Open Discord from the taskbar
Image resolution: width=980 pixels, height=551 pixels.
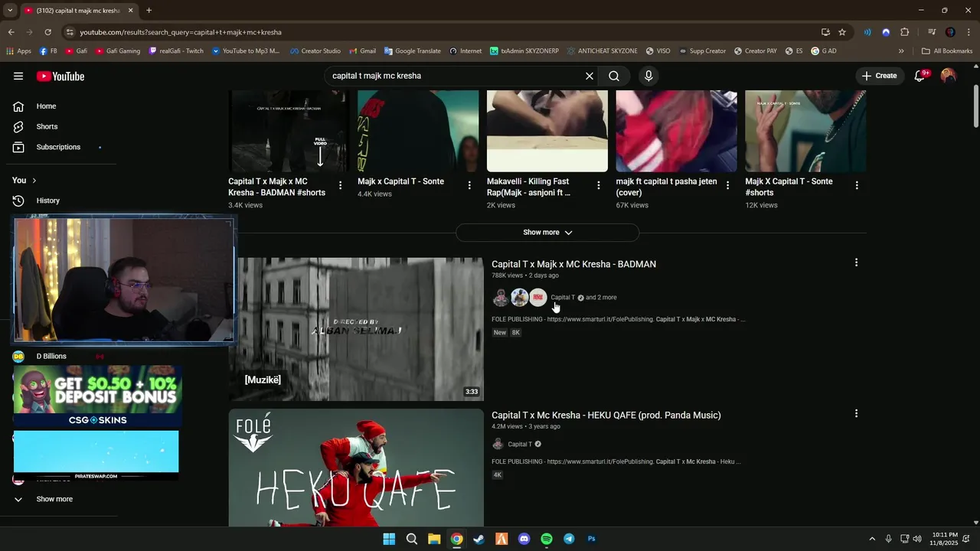click(524, 539)
